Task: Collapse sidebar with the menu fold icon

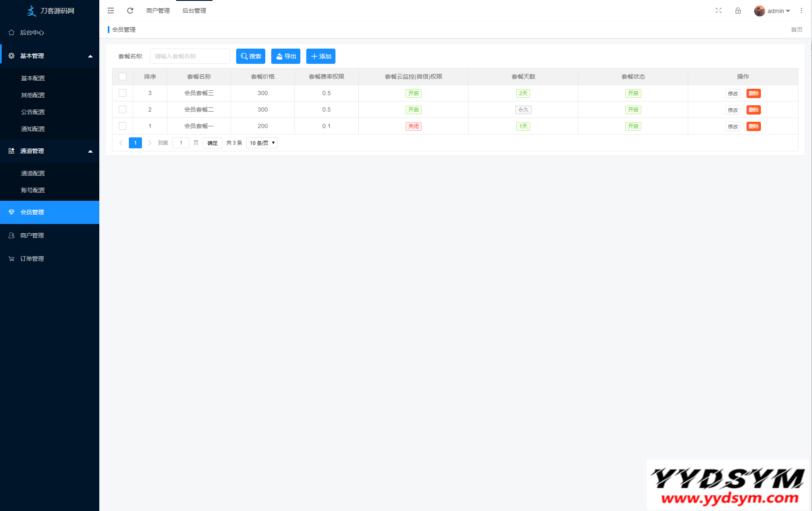Action: (x=111, y=11)
